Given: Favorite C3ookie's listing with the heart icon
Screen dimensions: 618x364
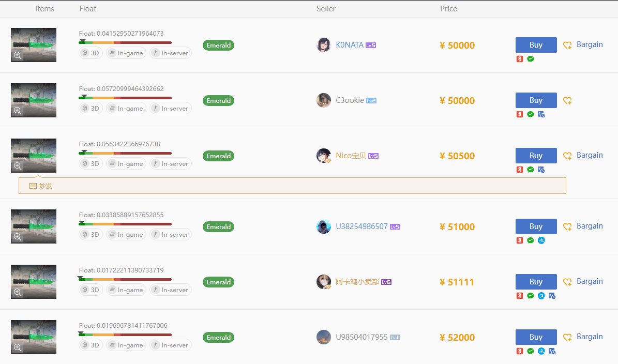Looking at the screenshot, I should [567, 100].
